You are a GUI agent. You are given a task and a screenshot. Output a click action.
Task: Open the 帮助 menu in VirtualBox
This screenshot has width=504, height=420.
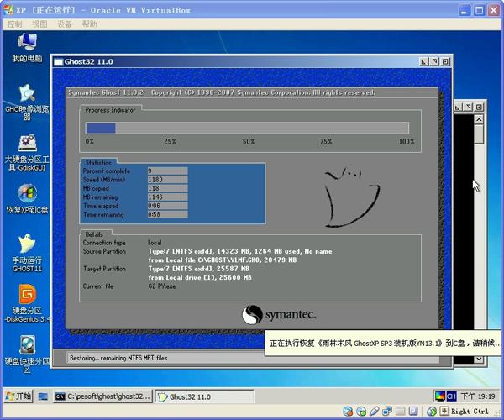coord(89,24)
